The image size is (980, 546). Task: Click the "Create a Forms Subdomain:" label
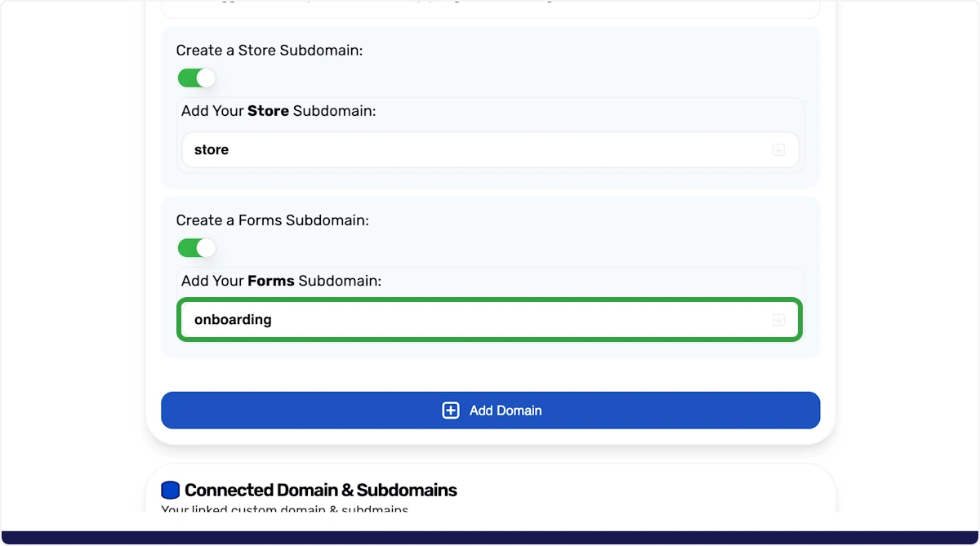pyautogui.click(x=273, y=220)
